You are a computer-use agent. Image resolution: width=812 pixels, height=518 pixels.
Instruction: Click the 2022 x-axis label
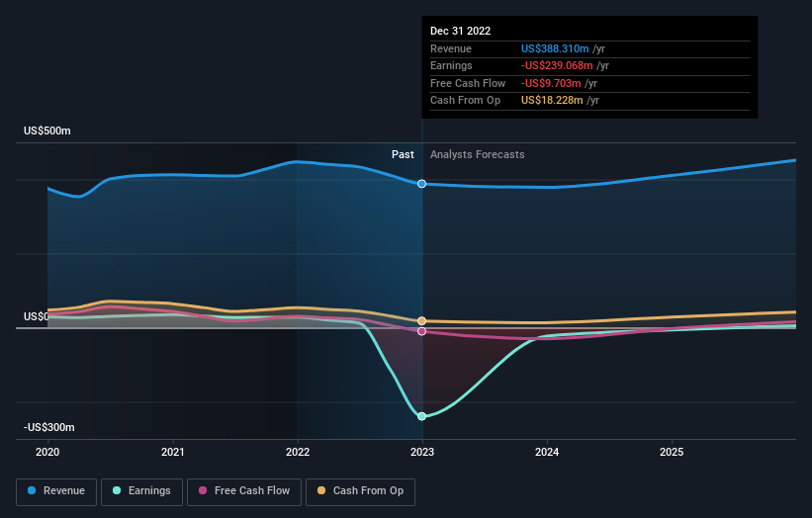(298, 453)
